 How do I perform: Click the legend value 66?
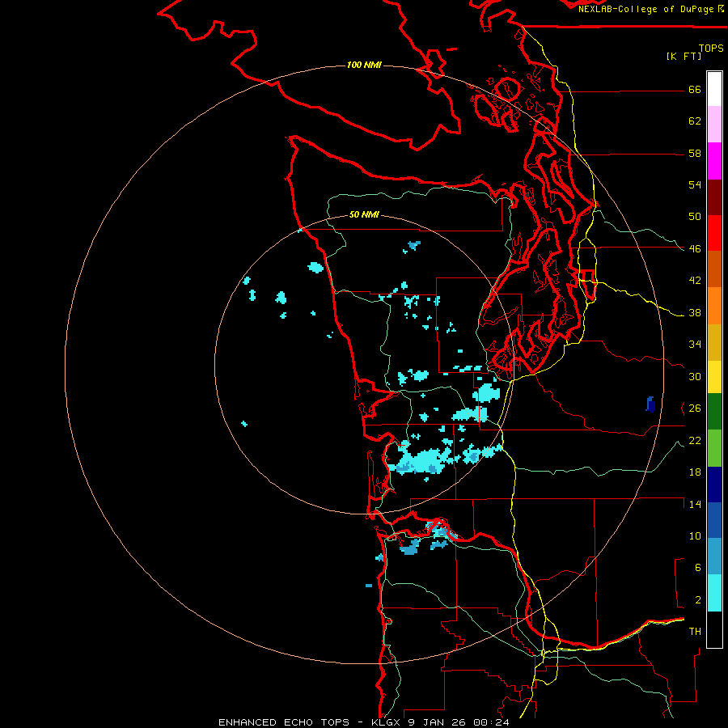(695, 89)
